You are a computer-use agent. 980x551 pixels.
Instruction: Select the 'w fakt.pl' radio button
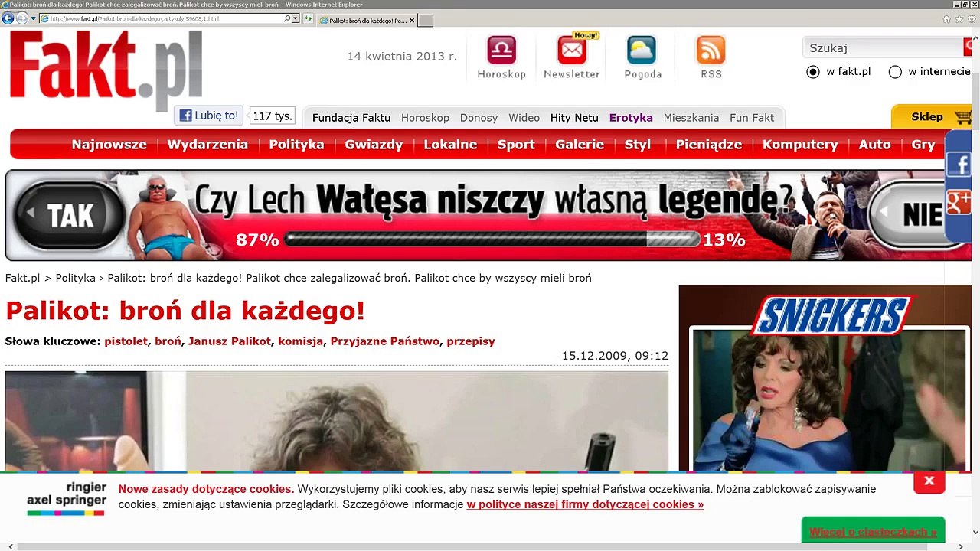point(813,72)
